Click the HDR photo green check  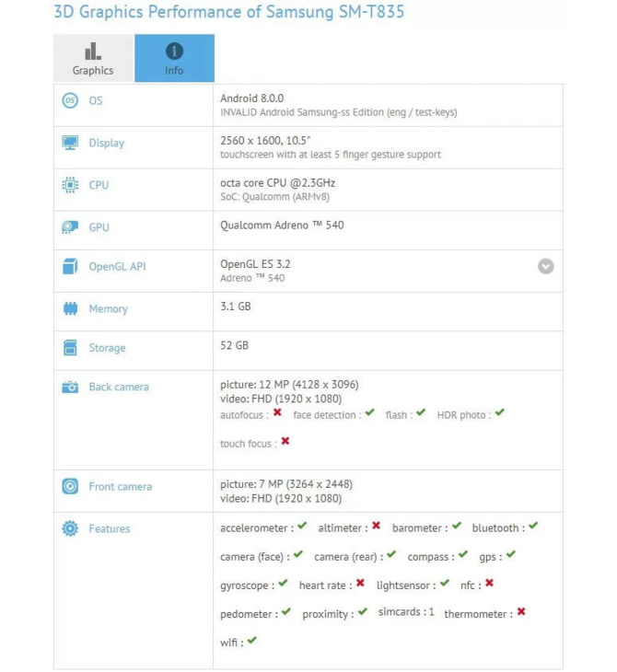pyautogui.click(x=500, y=412)
